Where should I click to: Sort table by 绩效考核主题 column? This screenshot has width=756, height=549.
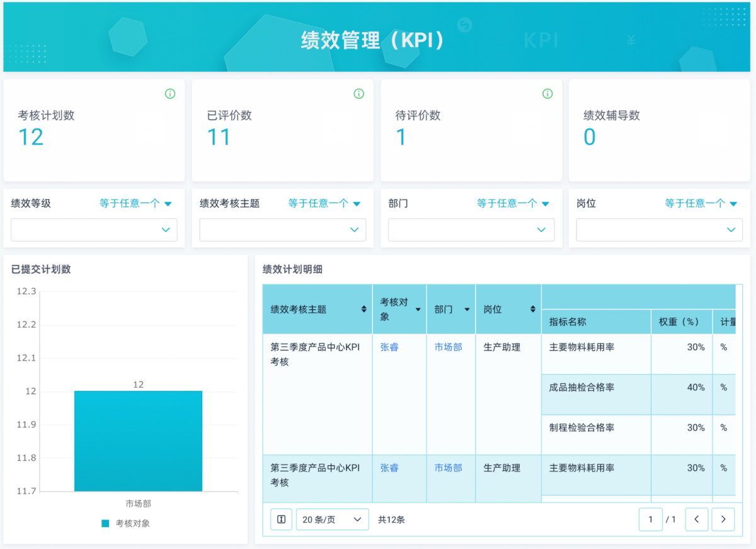point(364,309)
